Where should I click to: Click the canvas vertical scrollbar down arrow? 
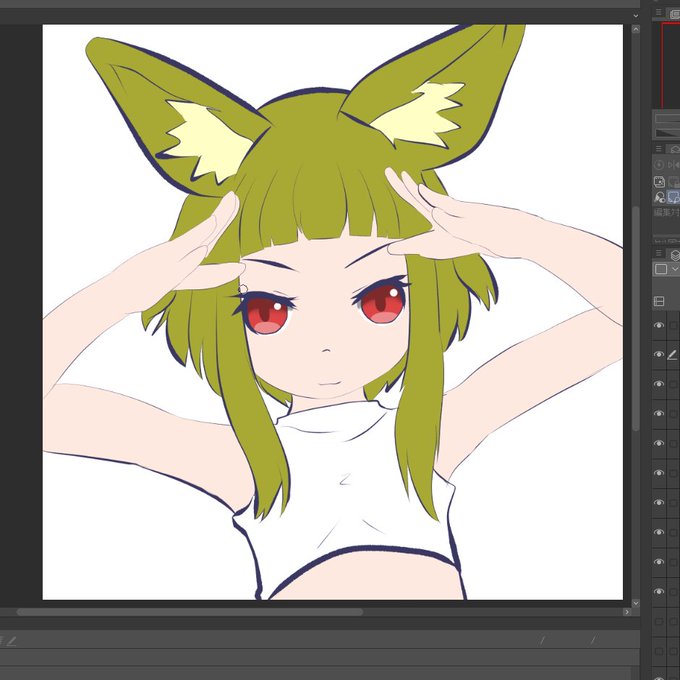(636, 603)
